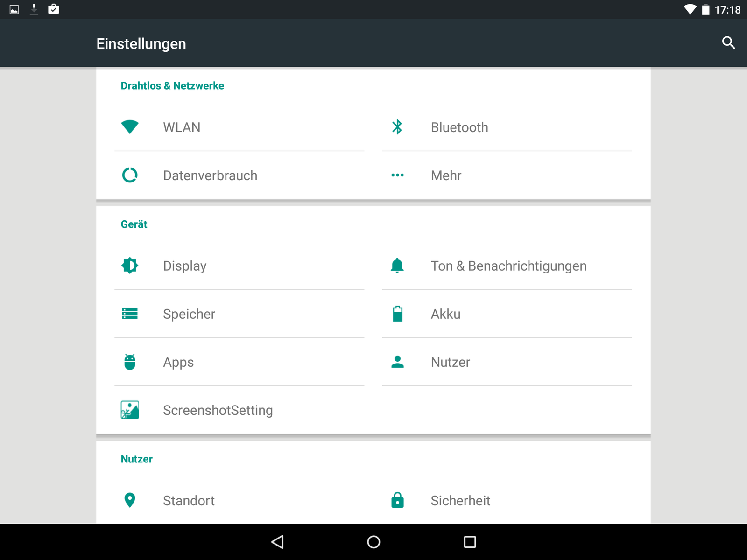Tap the Akku battery icon
747x560 pixels.
(397, 314)
